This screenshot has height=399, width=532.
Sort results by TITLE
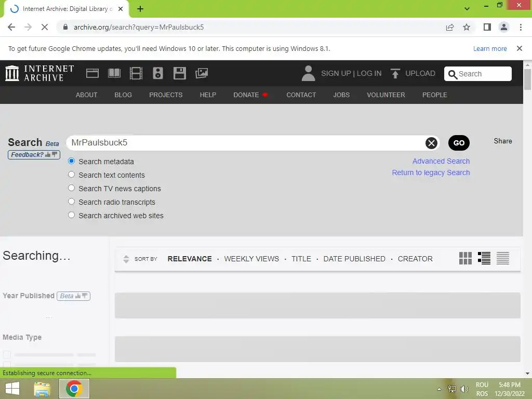pos(301,259)
